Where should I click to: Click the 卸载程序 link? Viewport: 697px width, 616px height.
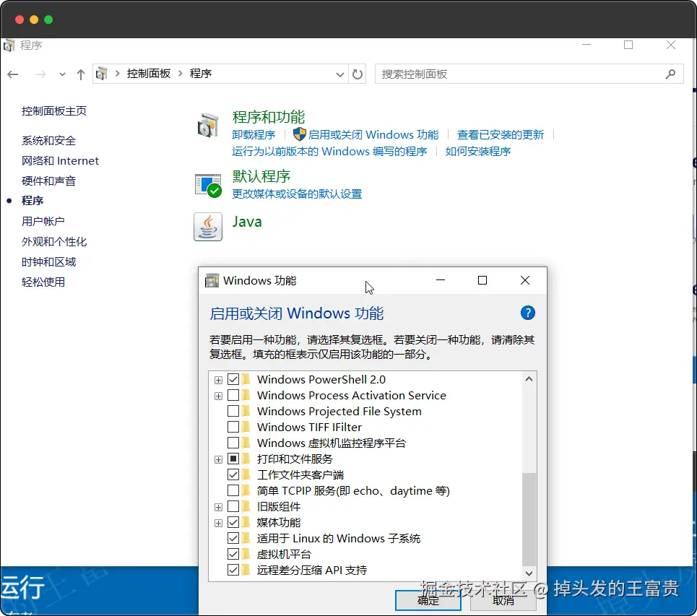[x=254, y=134]
